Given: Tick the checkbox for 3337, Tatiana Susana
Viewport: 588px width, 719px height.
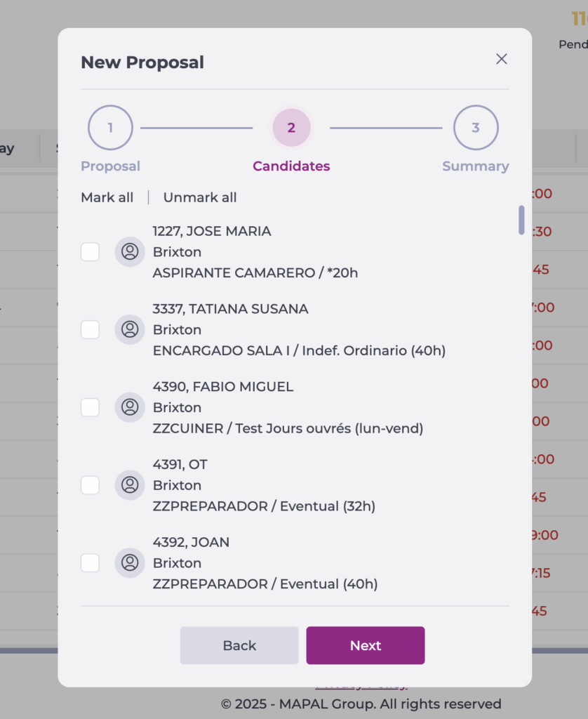Looking at the screenshot, I should click(x=91, y=329).
